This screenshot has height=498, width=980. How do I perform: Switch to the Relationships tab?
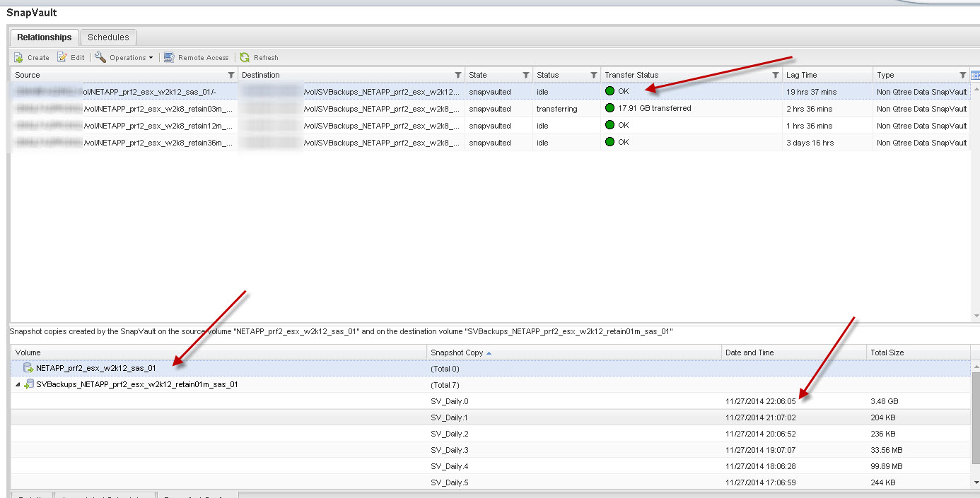point(45,37)
